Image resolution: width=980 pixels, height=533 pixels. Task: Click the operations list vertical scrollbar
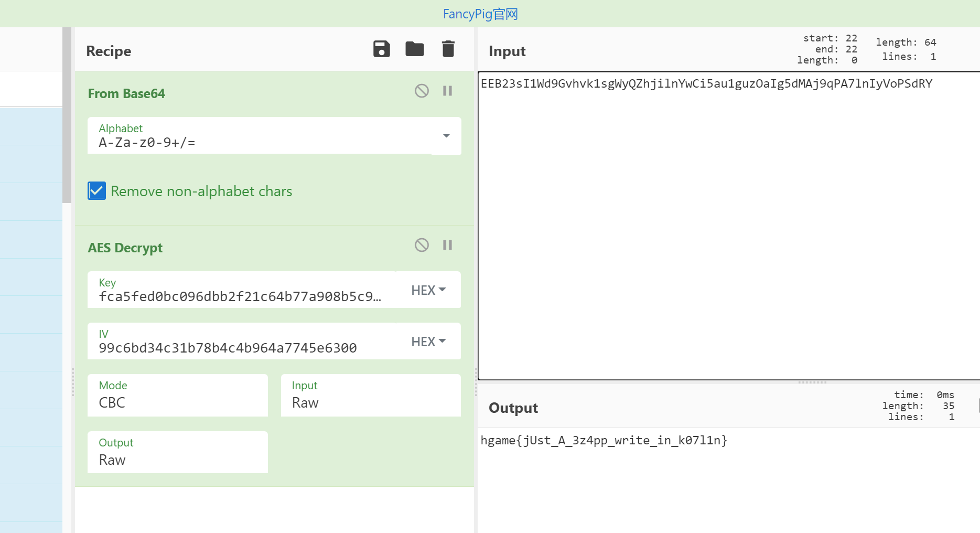(67, 115)
